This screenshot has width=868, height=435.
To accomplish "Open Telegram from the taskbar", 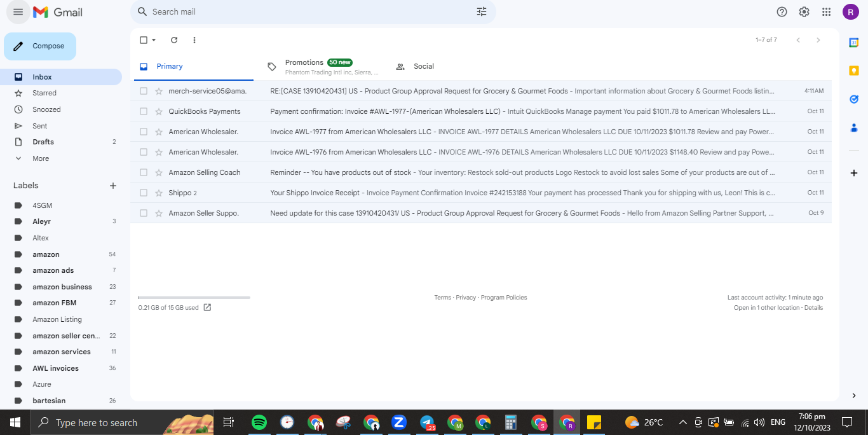I will [428, 422].
